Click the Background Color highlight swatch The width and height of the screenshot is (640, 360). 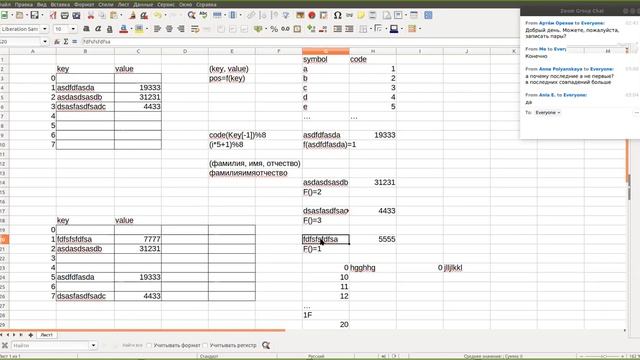coord(139,29)
